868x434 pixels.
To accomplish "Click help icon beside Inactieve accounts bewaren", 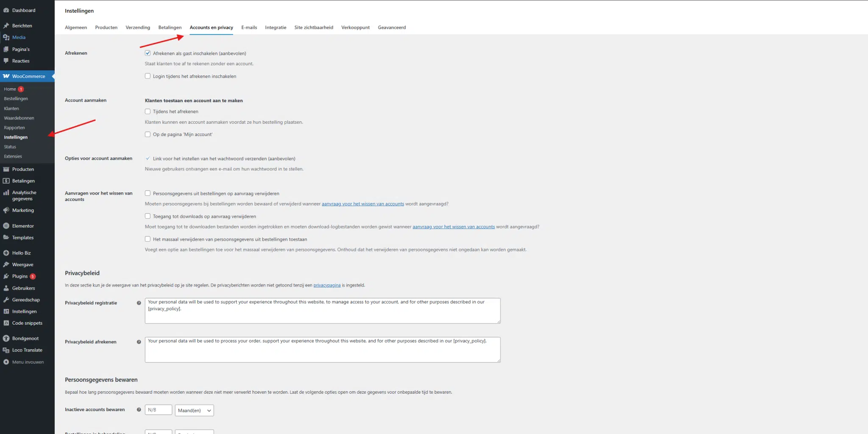I will point(139,410).
